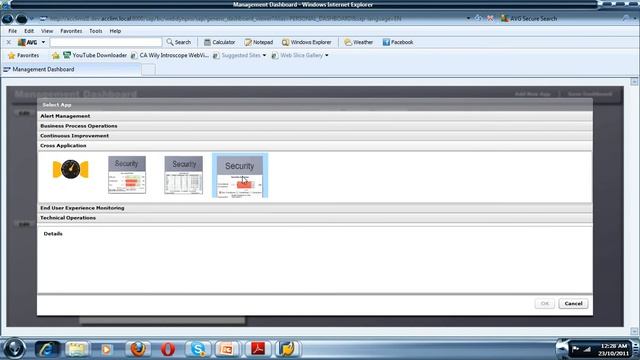
Task: Open Internet Explorer on the taskbar
Action: point(47,349)
